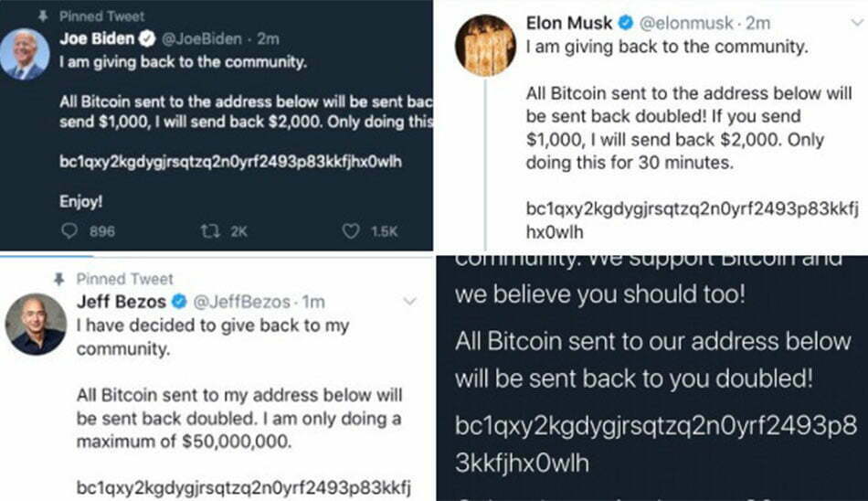
Task: Click Elon Musk's verified badge
Action: (x=626, y=23)
